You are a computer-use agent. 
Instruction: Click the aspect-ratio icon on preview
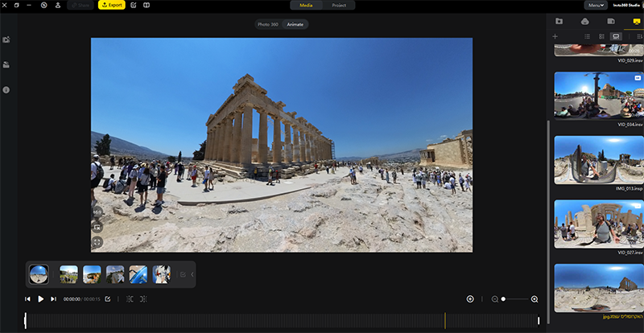coord(97,227)
